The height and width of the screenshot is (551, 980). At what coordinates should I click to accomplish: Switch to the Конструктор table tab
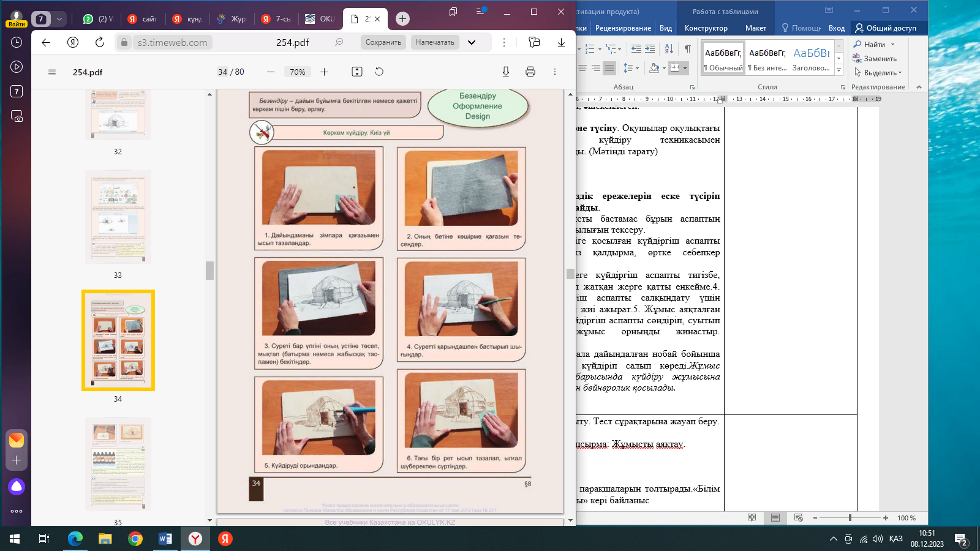(706, 28)
